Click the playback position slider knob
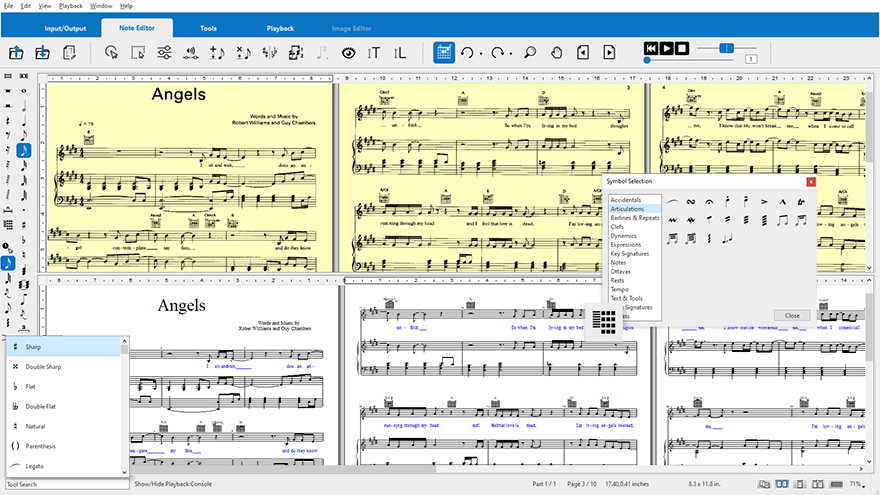This screenshot has height=495, width=880. click(x=647, y=60)
